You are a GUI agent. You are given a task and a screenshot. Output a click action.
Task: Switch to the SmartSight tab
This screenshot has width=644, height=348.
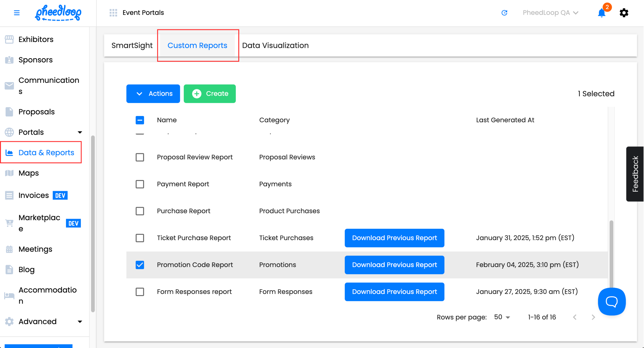click(x=132, y=45)
